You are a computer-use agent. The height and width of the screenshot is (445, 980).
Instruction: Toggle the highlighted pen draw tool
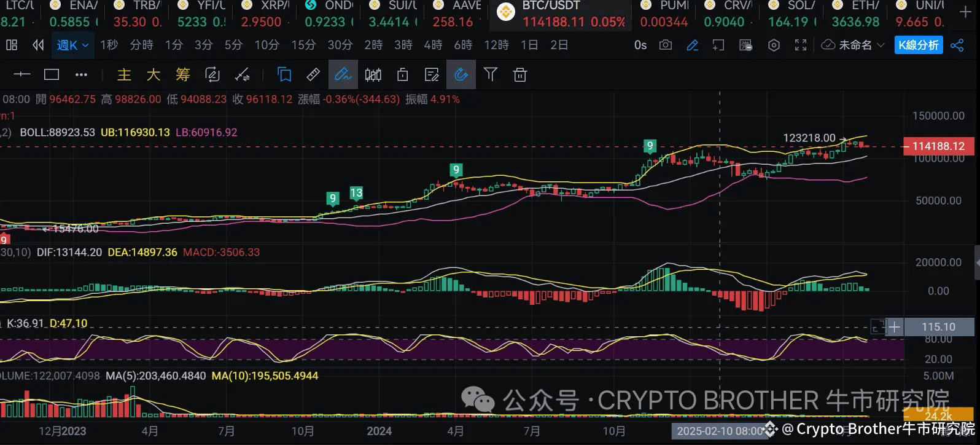tap(343, 74)
